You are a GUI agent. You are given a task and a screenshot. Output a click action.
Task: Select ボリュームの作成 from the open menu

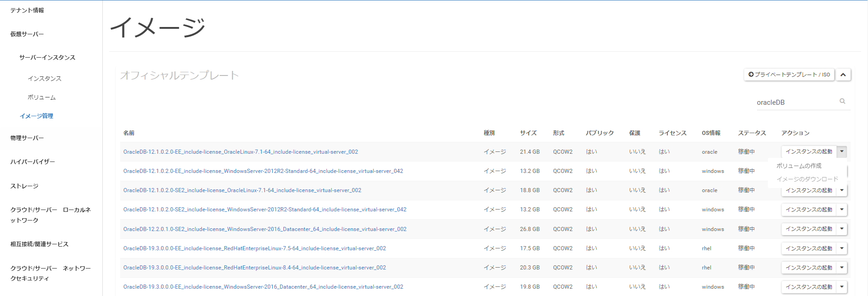(x=799, y=166)
